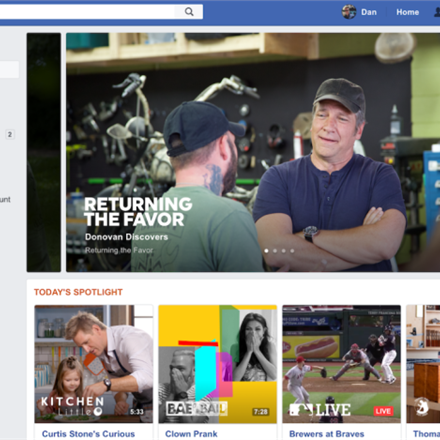Click the Kitchen Little logo overlay
This screenshot has width=440, height=440.
[x=72, y=406]
